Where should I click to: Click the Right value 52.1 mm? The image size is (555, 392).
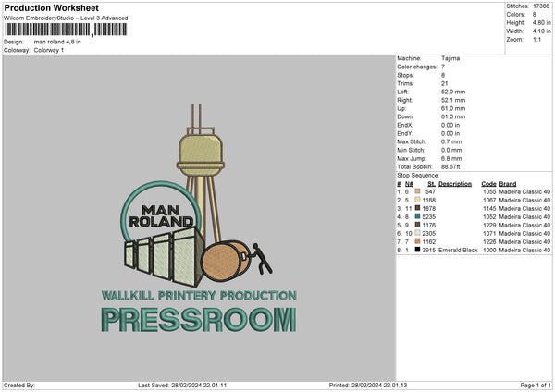tap(453, 100)
